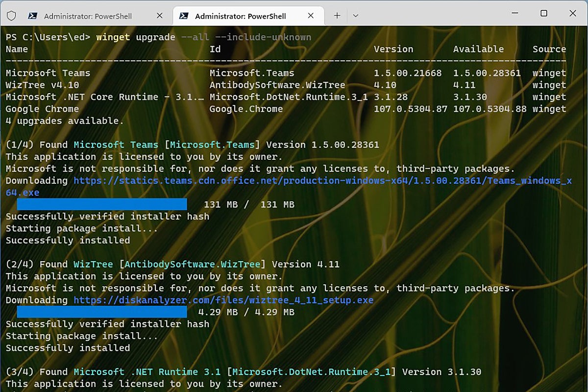Open a new tab with the plus button
Screen dimensions: 588x392
coord(337,16)
